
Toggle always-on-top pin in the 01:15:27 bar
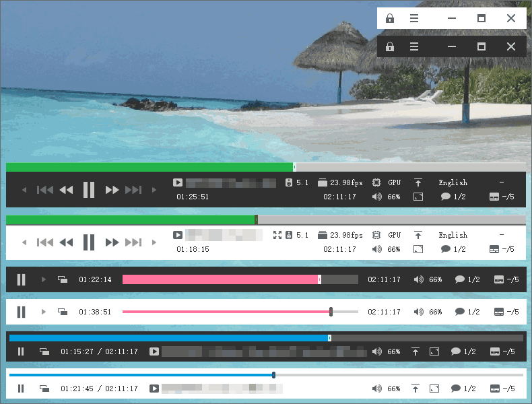(x=415, y=351)
